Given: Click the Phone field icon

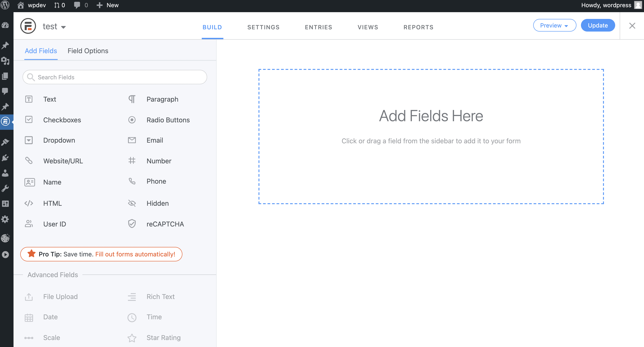Looking at the screenshot, I should point(132,181).
